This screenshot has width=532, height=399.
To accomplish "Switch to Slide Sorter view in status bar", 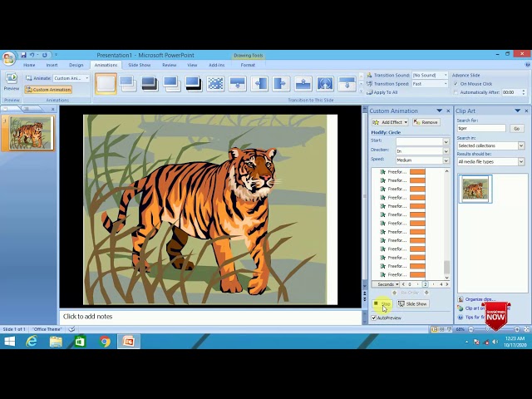I will click(441, 329).
